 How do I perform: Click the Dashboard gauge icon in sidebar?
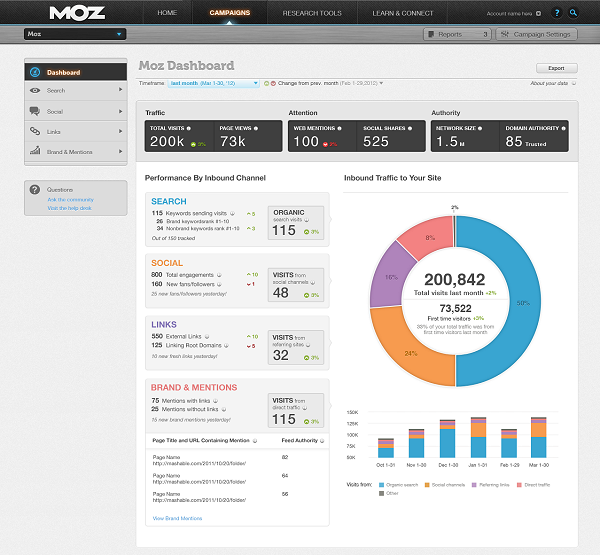point(35,72)
